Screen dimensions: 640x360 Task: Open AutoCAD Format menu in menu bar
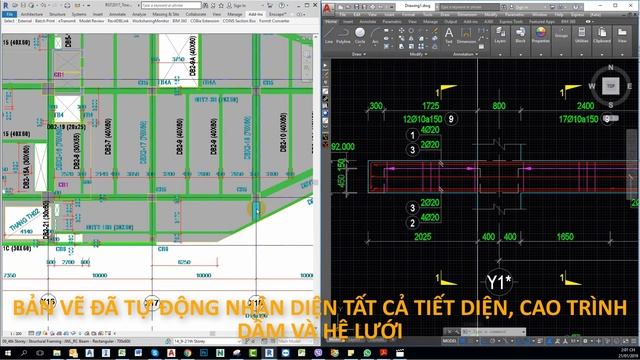coord(409,14)
